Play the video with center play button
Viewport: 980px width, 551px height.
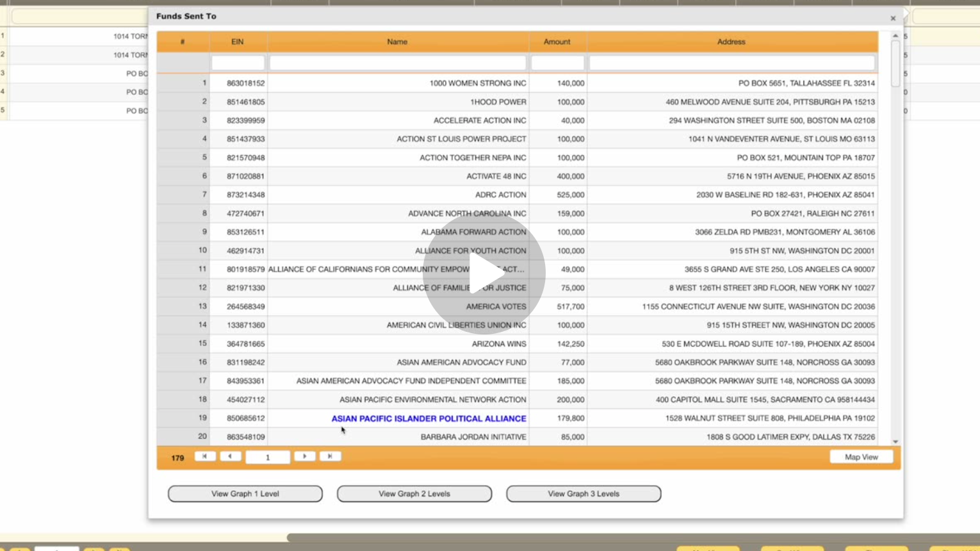click(x=484, y=273)
